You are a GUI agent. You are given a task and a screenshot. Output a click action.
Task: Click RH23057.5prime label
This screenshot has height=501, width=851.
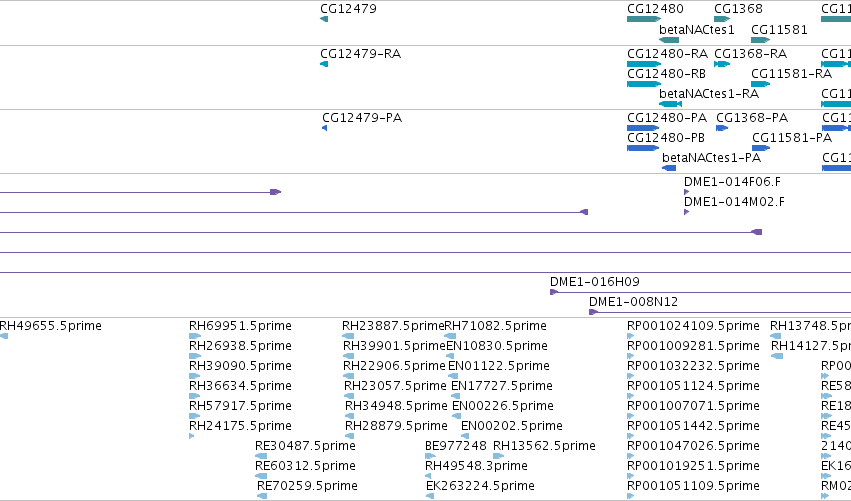coord(395,386)
